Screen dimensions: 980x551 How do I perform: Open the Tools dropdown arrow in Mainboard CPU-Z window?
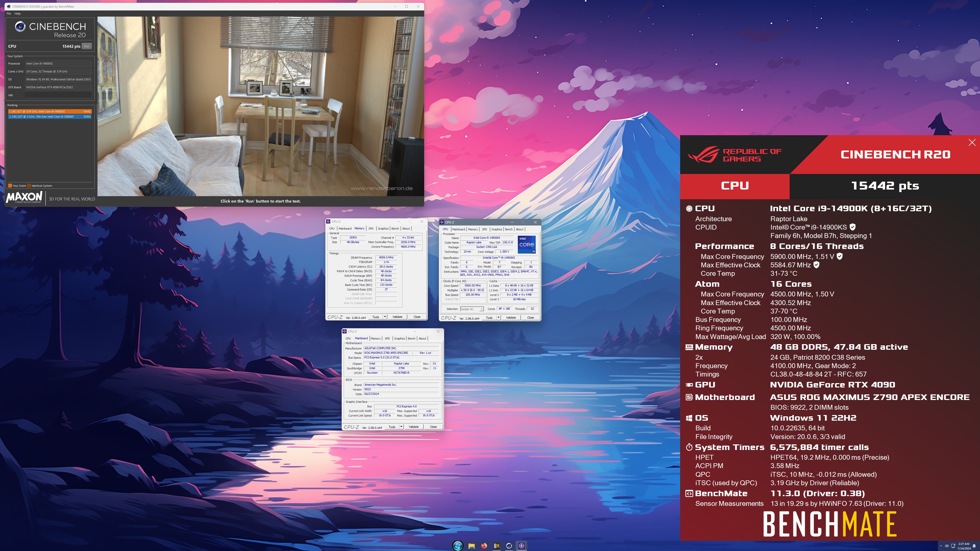click(401, 427)
